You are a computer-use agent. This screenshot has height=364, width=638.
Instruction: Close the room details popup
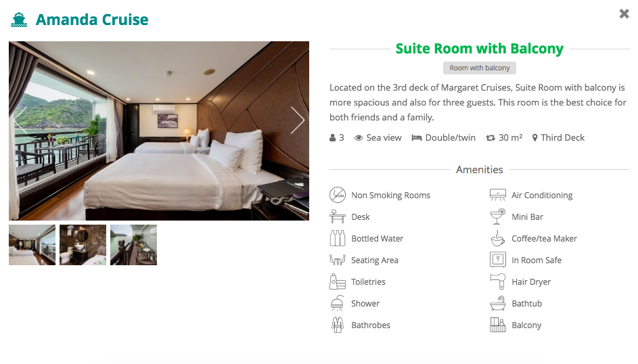coord(624,14)
